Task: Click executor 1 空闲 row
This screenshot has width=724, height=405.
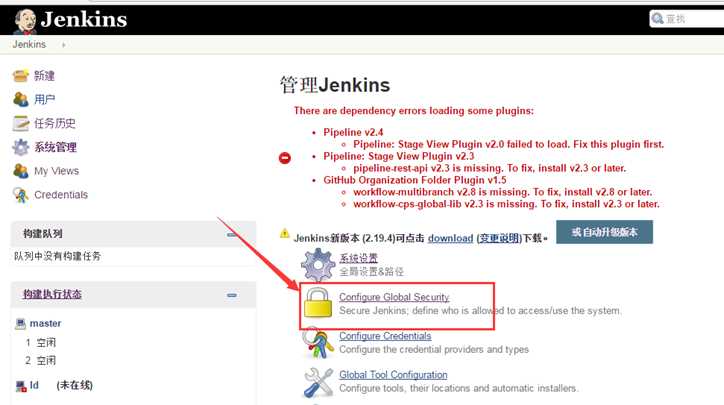Action: point(41,343)
